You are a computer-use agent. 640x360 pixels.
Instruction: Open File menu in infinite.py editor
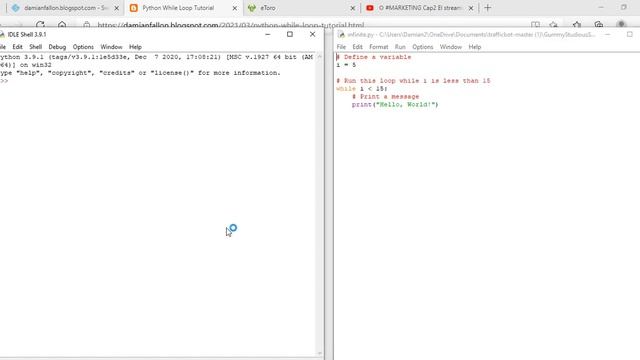(341, 47)
